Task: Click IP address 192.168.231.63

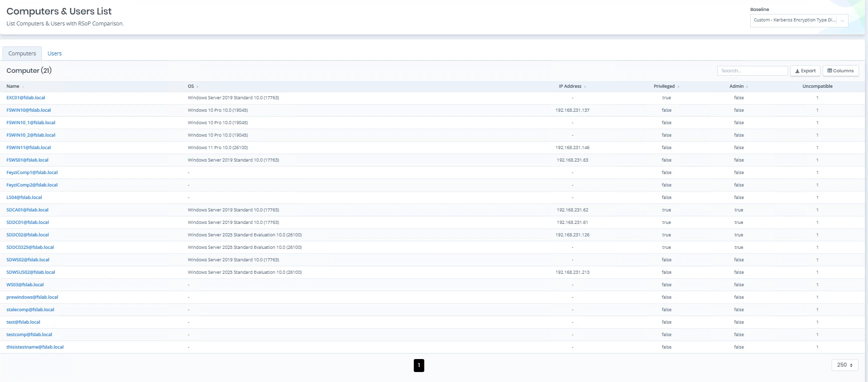Action: [573, 160]
